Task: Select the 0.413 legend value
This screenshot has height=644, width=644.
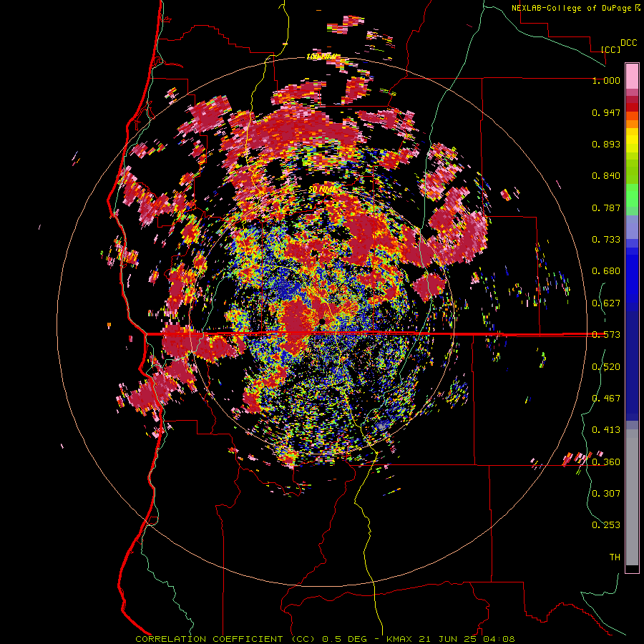Action: [x=606, y=430]
